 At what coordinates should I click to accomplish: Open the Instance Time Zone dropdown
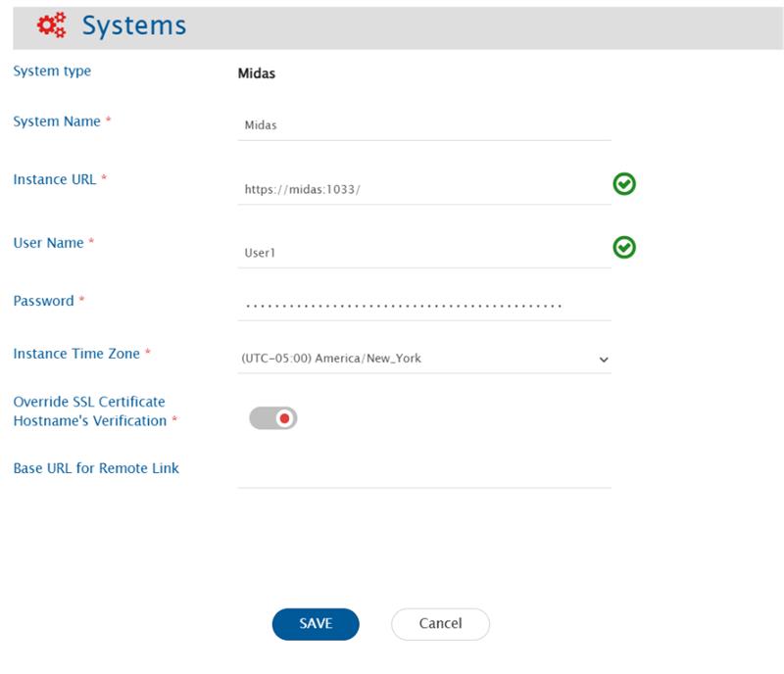423,359
